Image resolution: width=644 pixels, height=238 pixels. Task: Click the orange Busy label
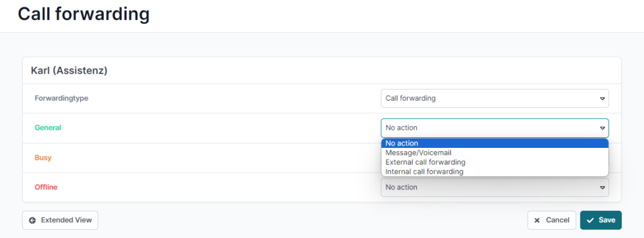tap(43, 158)
